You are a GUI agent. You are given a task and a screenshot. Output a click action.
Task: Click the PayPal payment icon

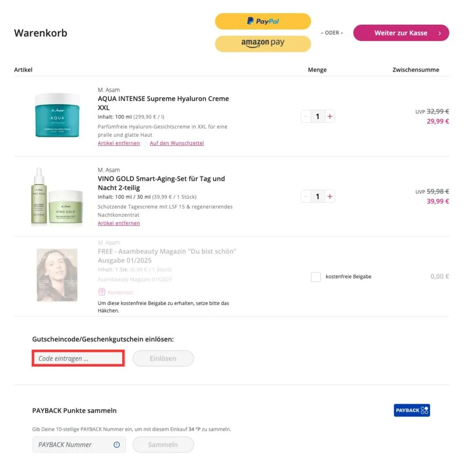(x=263, y=21)
